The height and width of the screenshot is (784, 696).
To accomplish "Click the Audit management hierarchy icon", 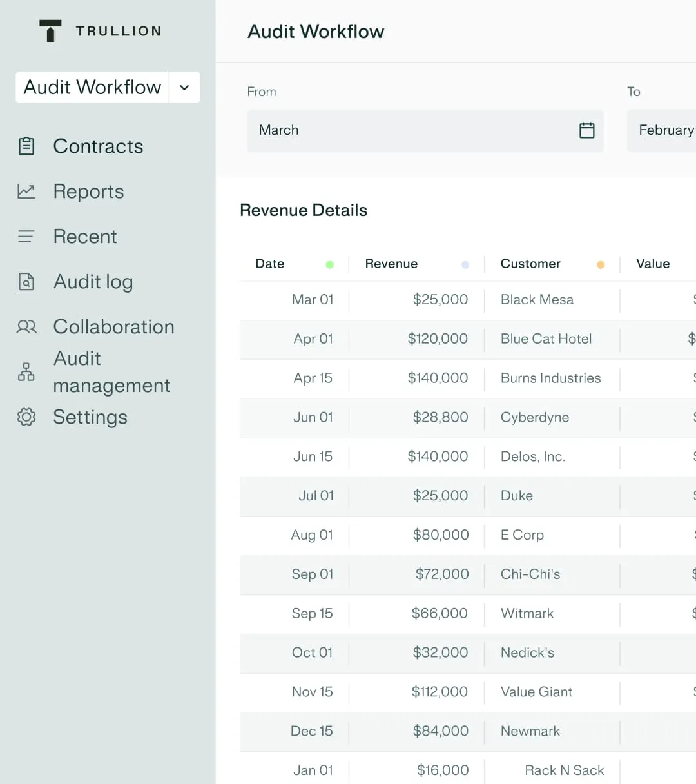I will click(x=26, y=372).
